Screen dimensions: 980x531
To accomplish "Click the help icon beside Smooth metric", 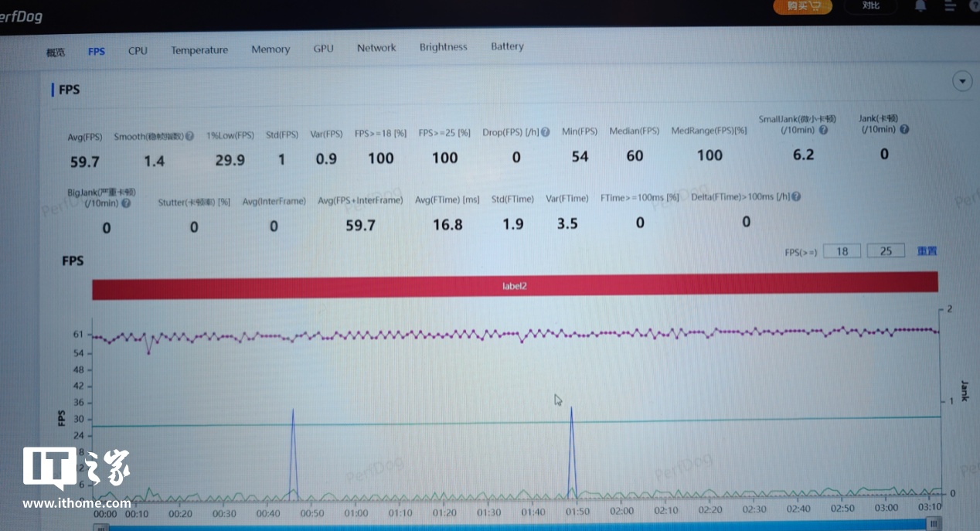I will point(189,137).
